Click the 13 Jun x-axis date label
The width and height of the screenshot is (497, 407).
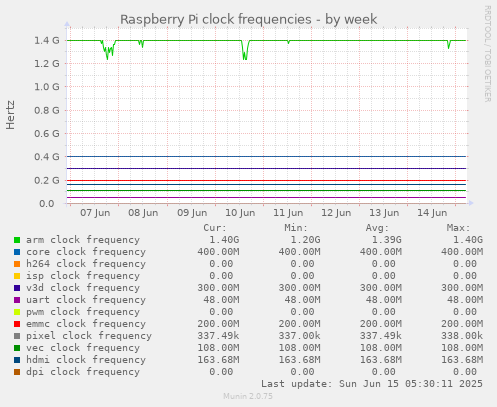pos(384,213)
